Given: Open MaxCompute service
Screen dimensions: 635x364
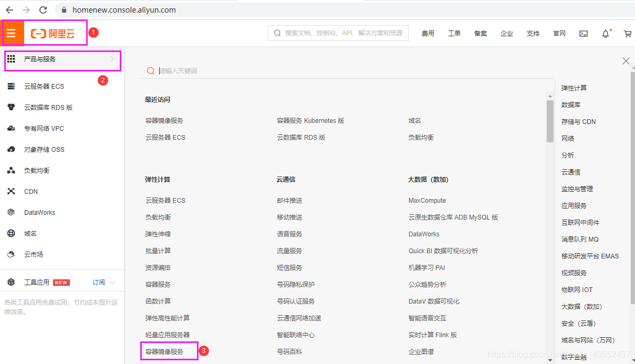Looking at the screenshot, I should pyautogui.click(x=427, y=201).
